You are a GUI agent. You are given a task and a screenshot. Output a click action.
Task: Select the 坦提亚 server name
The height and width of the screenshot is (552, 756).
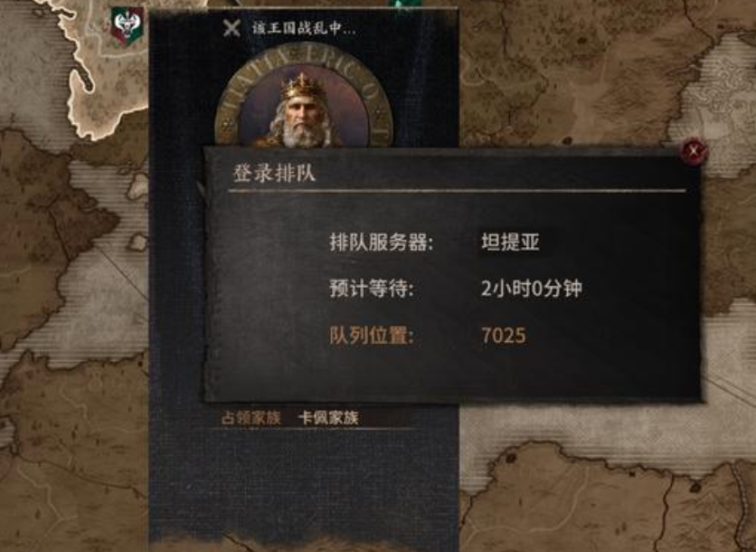coord(510,243)
